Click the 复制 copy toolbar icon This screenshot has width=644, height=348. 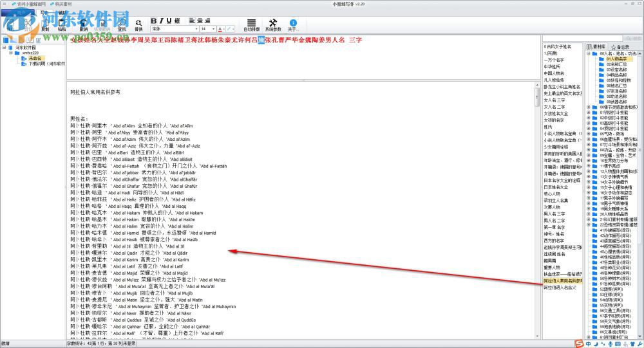click(x=45, y=24)
